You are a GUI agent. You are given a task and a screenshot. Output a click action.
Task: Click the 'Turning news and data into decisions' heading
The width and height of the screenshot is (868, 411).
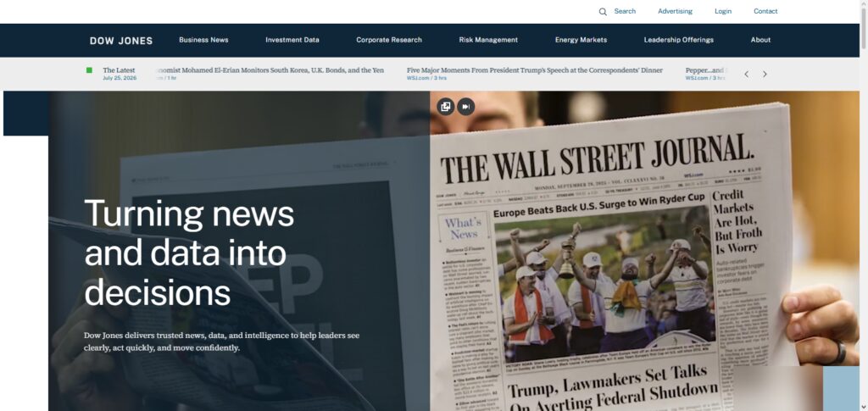(189, 253)
